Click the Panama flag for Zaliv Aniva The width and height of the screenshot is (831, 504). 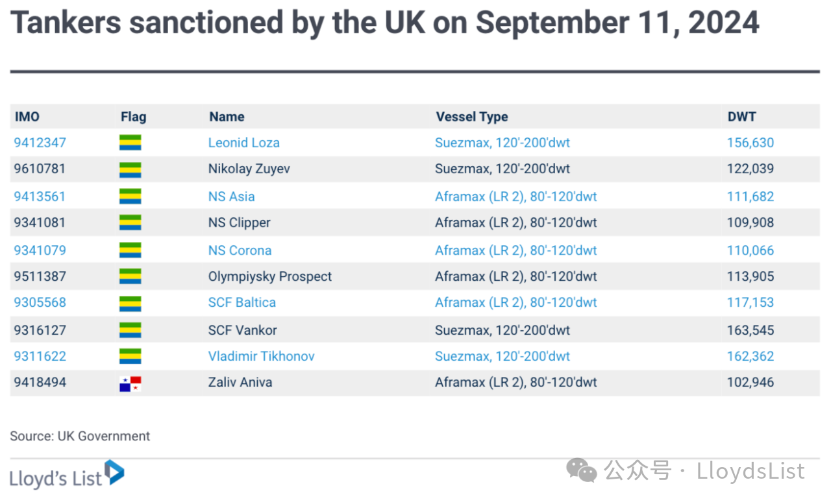130,384
